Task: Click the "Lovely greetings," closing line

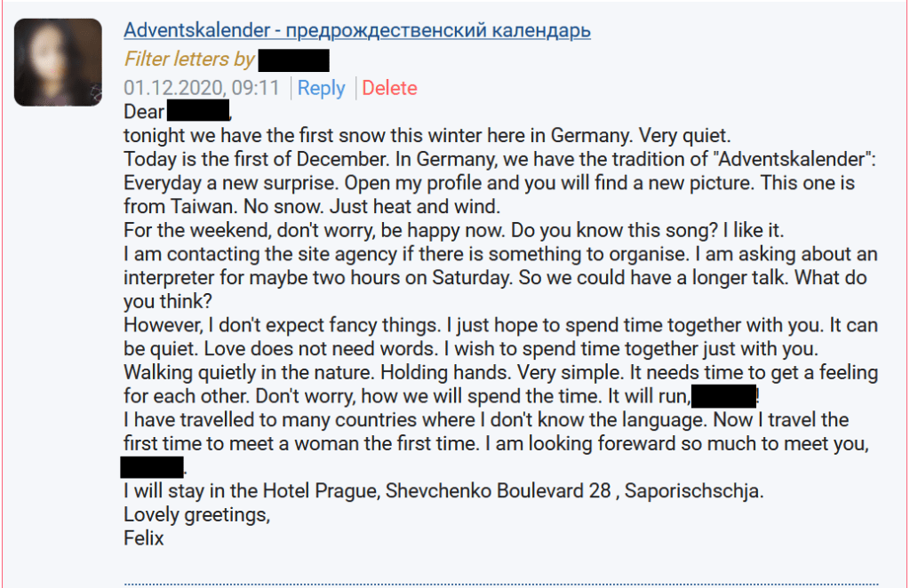Action: [196, 514]
